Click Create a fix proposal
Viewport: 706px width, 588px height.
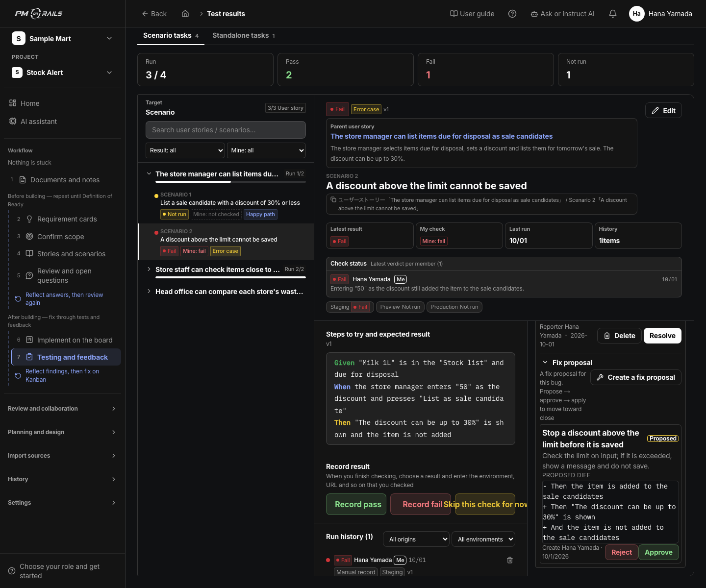636,377
